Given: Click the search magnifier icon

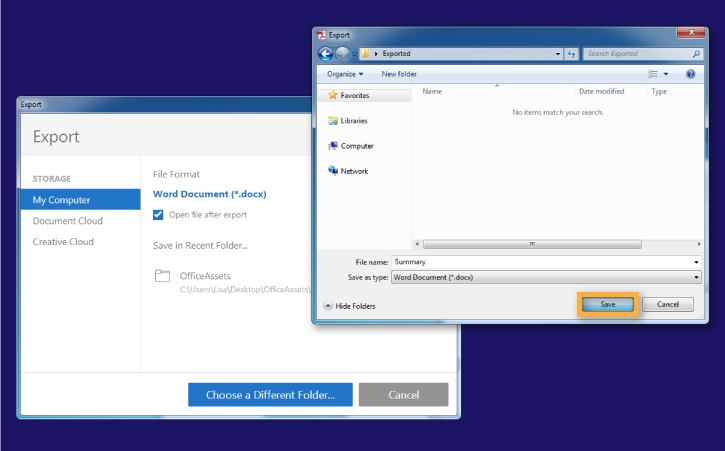Looking at the screenshot, I should (696, 54).
